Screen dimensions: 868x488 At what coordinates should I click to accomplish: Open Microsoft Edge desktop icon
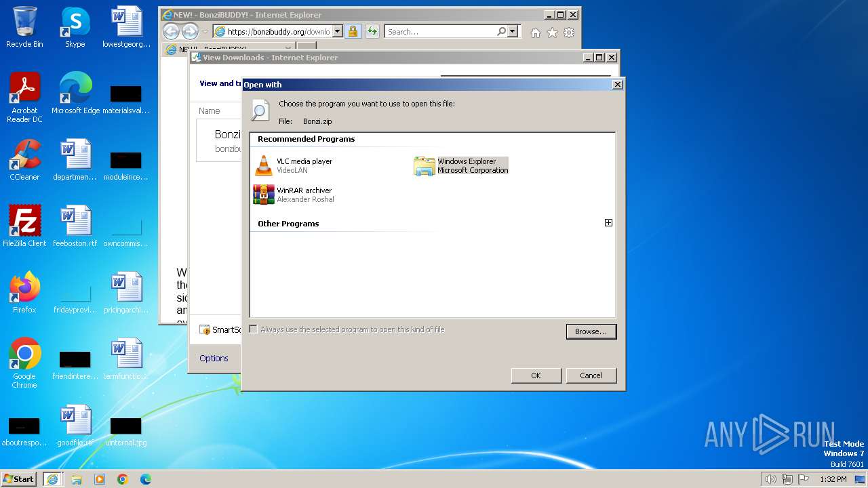tap(75, 94)
